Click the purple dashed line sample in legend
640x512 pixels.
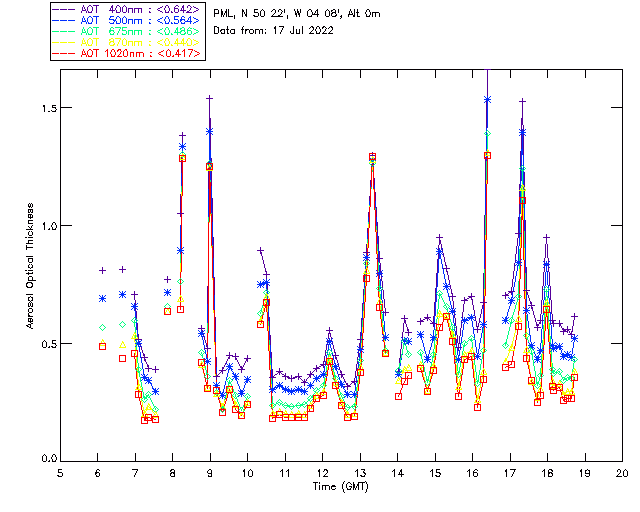[x=64, y=9]
